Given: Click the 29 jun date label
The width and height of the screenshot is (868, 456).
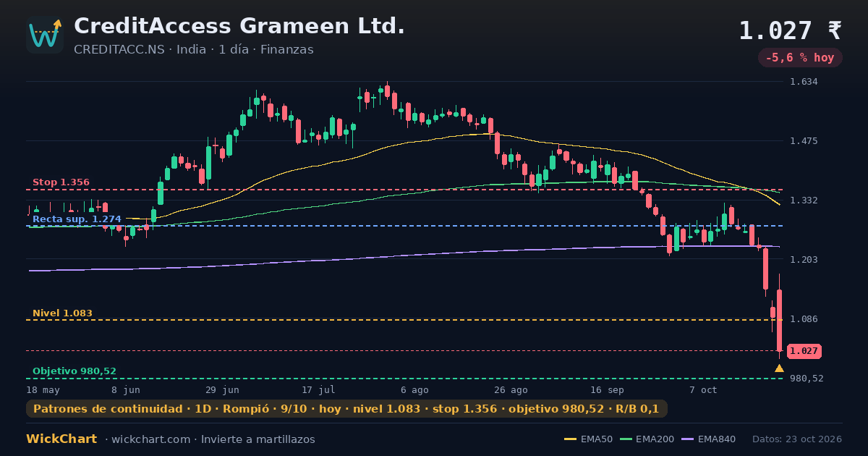Looking at the screenshot, I should [x=222, y=390].
